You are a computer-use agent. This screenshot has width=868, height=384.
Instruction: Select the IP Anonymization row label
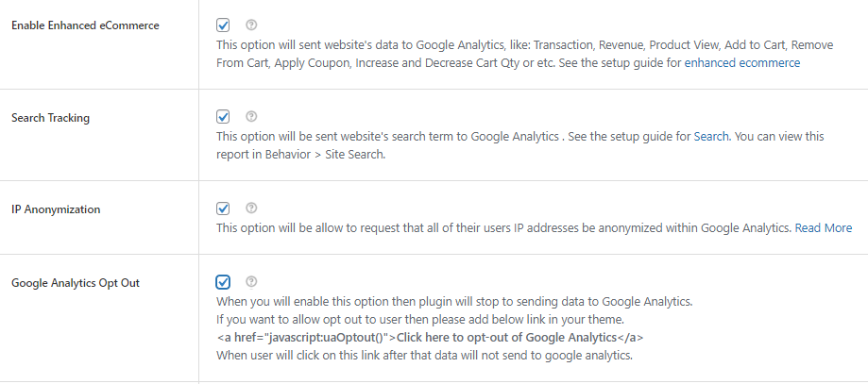(x=56, y=209)
